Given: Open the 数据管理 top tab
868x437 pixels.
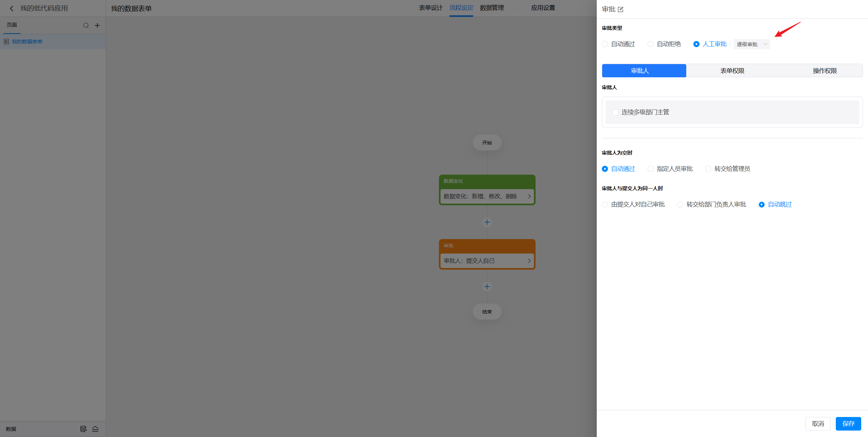Looking at the screenshot, I should pyautogui.click(x=492, y=8).
